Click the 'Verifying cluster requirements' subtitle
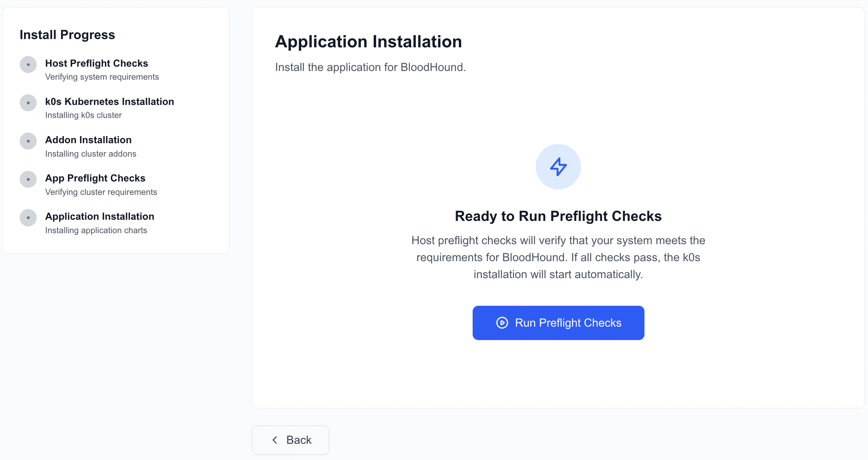Viewport: 868px width, 460px height. (101, 192)
